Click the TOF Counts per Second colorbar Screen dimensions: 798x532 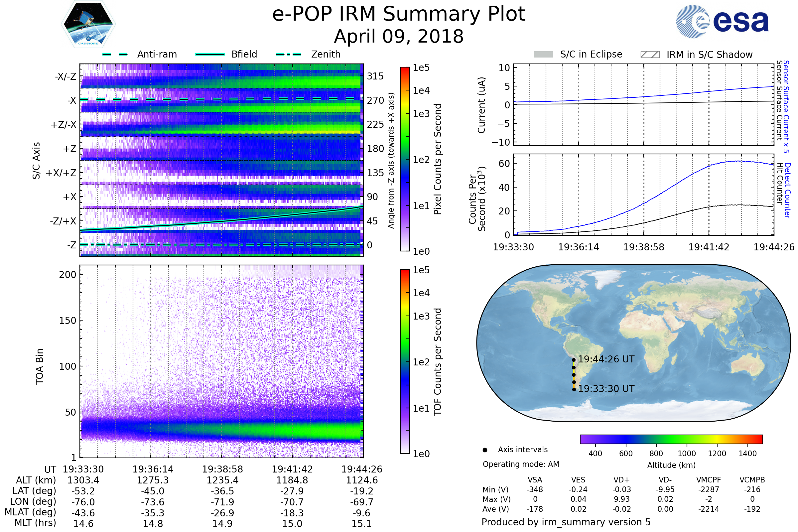pos(405,361)
